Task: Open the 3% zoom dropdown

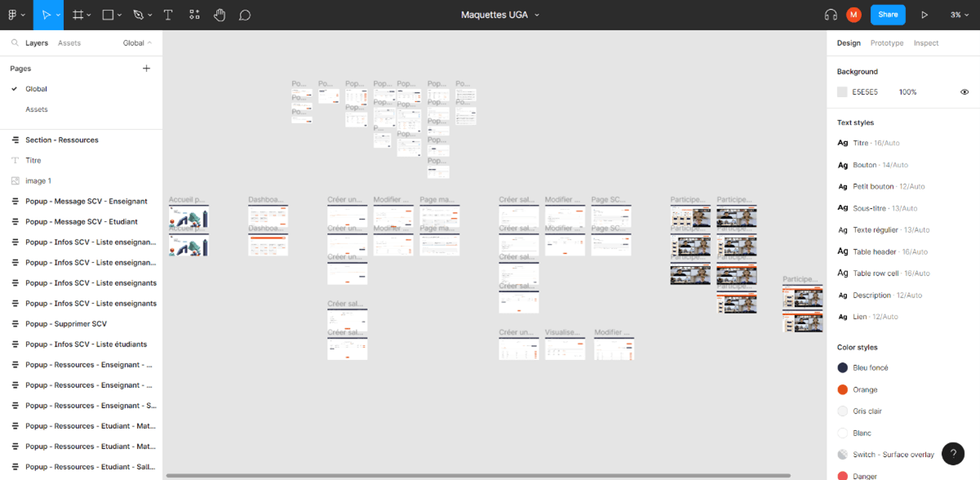Action: click(x=958, y=15)
